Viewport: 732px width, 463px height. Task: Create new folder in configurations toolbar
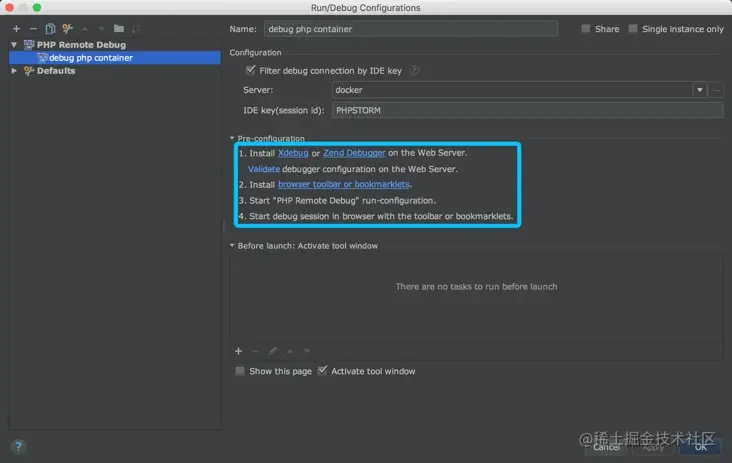tap(119, 29)
